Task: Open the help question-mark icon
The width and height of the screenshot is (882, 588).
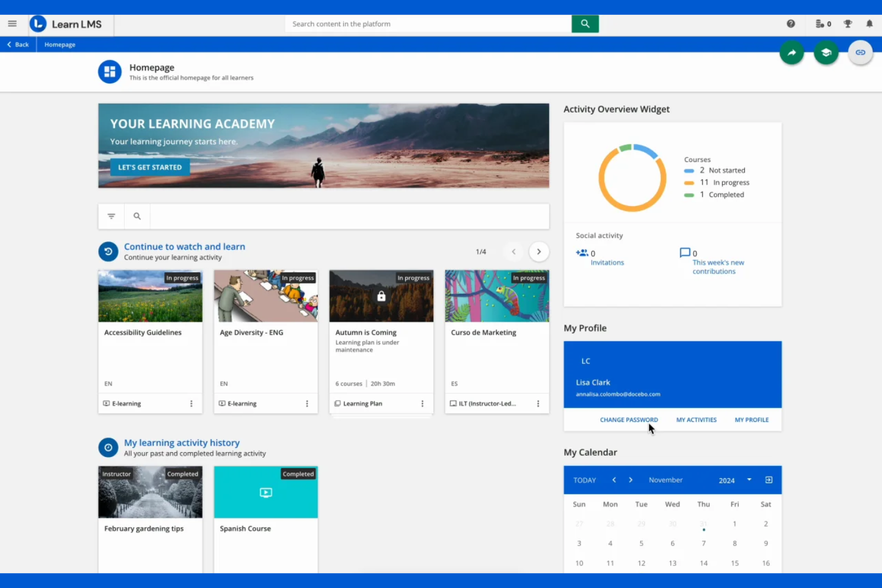Action: coord(790,23)
